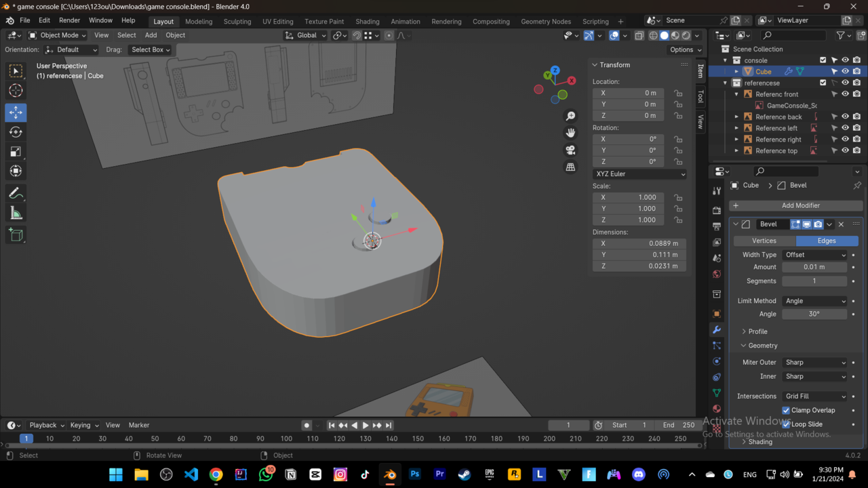Open the Material properties tab
This screenshot has height=488, width=868.
point(717,409)
